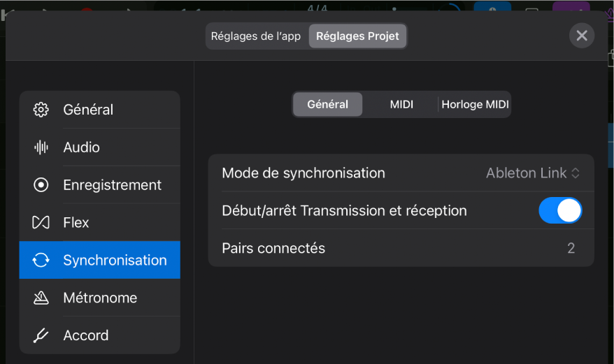Open the Ableton Link sync mode dropdown
Screen dimensions: 614x364
point(533,173)
